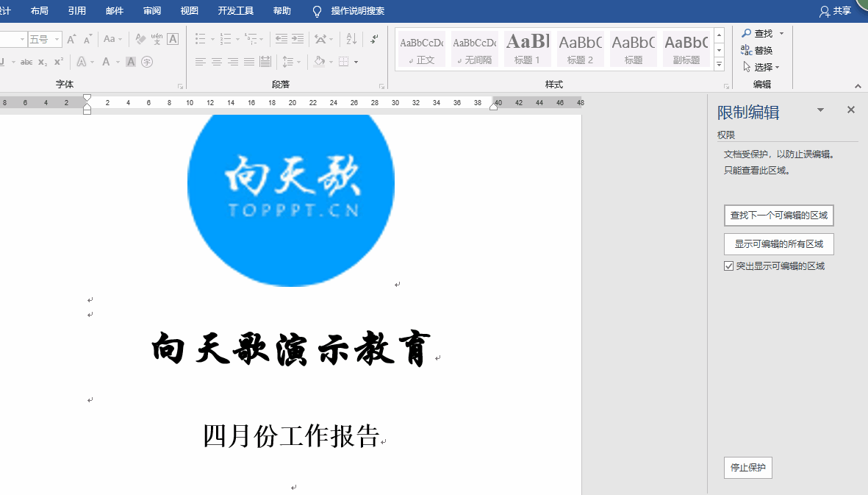Apply strikethrough abc formatting
868x495 pixels.
coord(26,62)
